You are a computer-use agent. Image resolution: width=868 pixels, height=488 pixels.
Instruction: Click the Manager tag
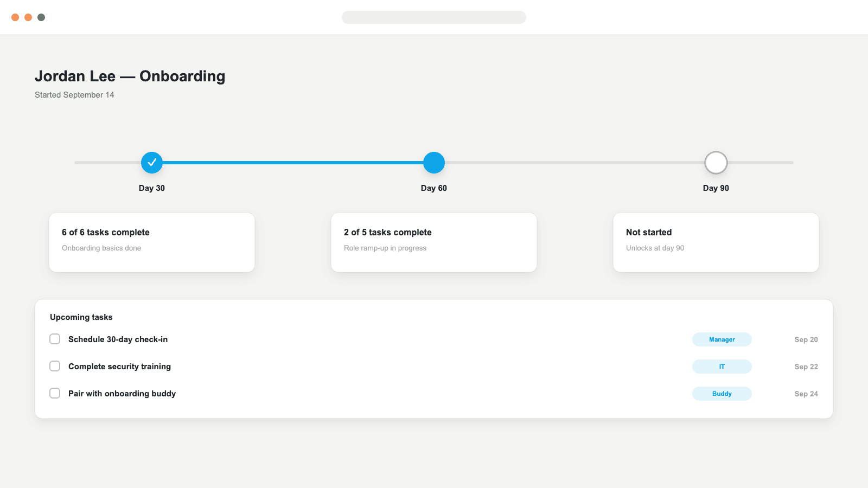[722, 339]
